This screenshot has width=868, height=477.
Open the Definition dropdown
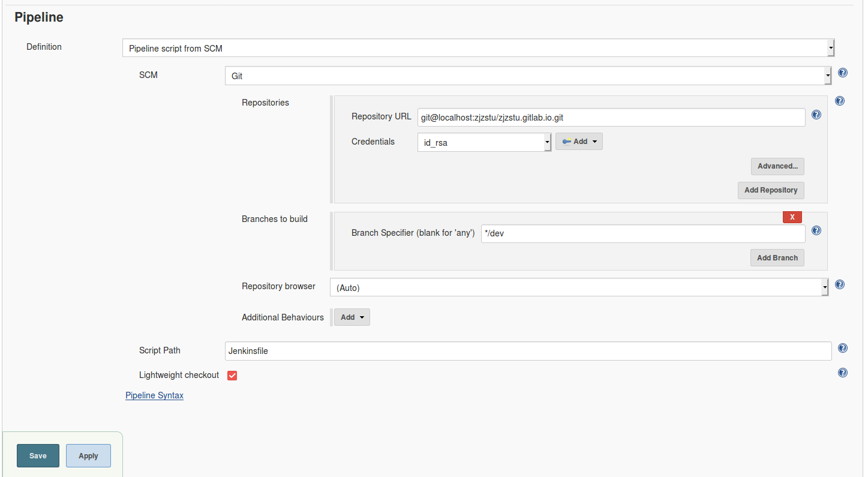pos(478,48)
